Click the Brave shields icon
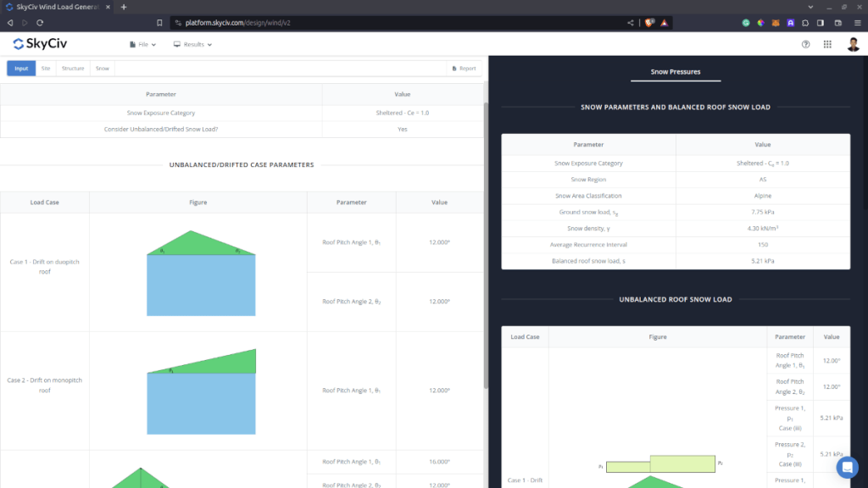 649,23
